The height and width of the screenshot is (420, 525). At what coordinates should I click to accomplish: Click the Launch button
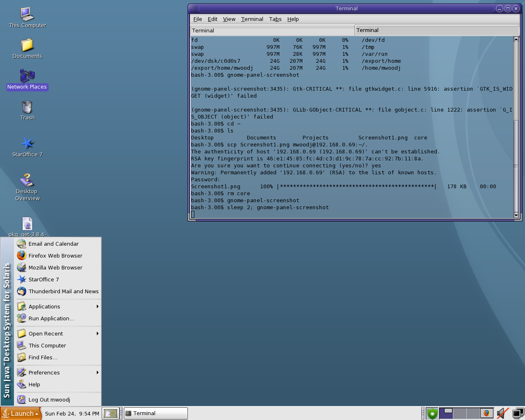(21, 413)
